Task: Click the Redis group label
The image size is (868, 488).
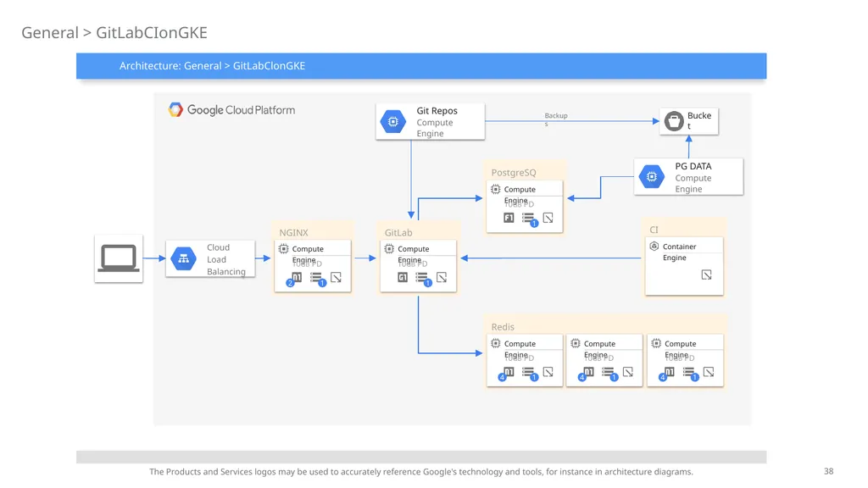Action: click(x=503, y=327)
